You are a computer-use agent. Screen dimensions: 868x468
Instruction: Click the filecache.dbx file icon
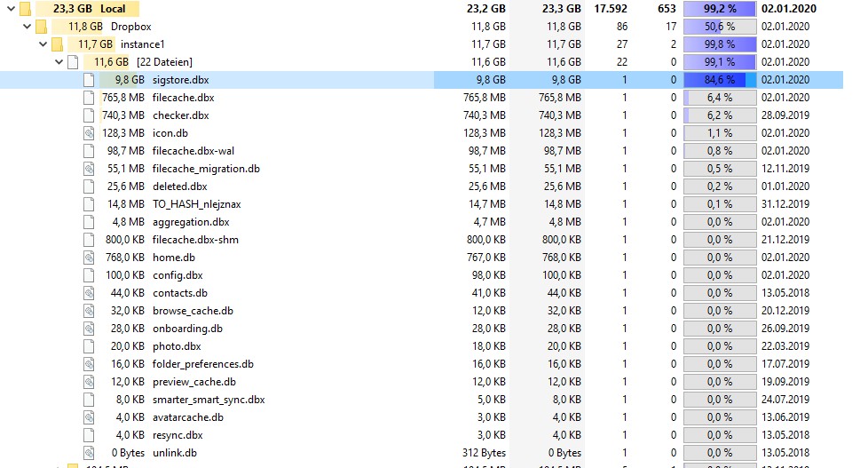pos(89,98)
